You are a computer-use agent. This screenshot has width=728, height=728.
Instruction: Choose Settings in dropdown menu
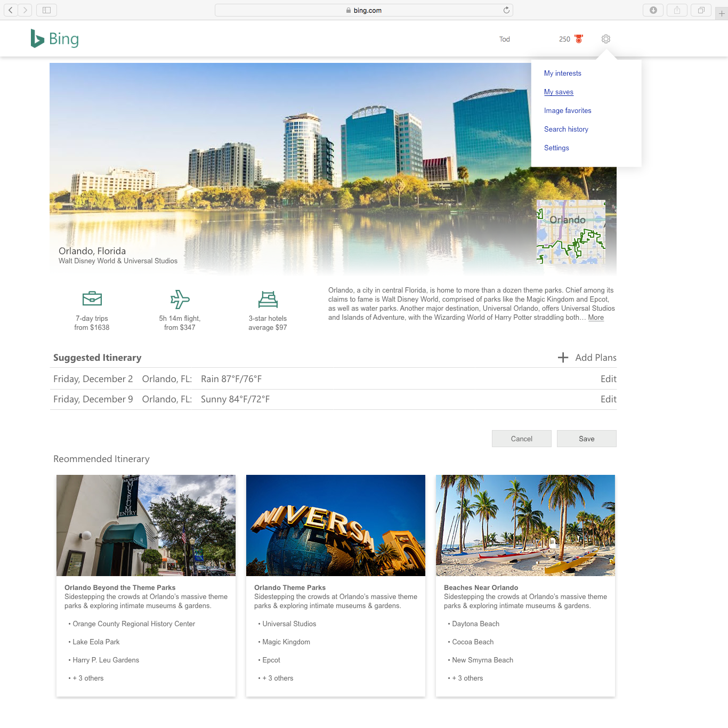coord(556,148)
